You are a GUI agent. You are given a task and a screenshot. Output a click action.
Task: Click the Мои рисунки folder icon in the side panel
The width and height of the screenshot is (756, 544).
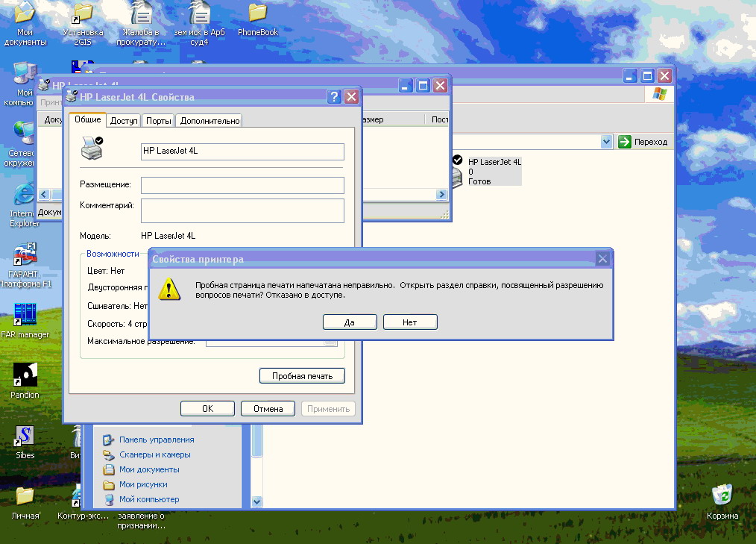click(x=109, y=484)
